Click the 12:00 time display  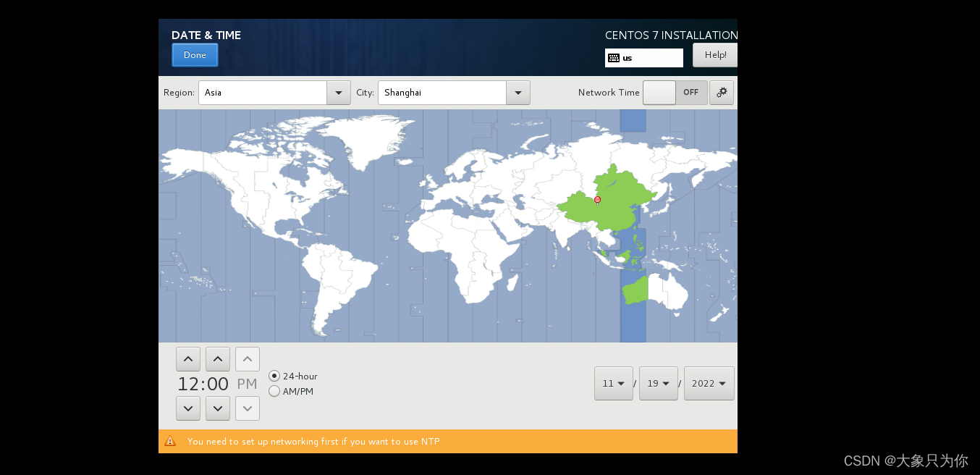(x=203, y=384)
